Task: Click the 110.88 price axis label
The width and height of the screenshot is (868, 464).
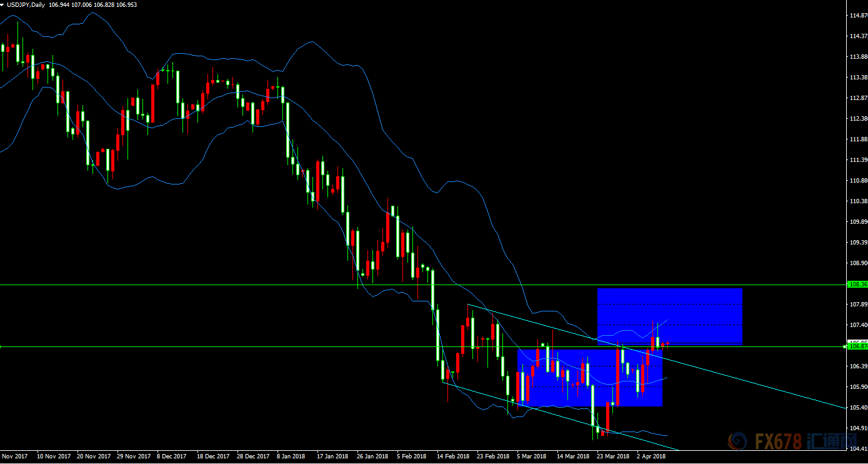Action: click(x=858, y=181)
